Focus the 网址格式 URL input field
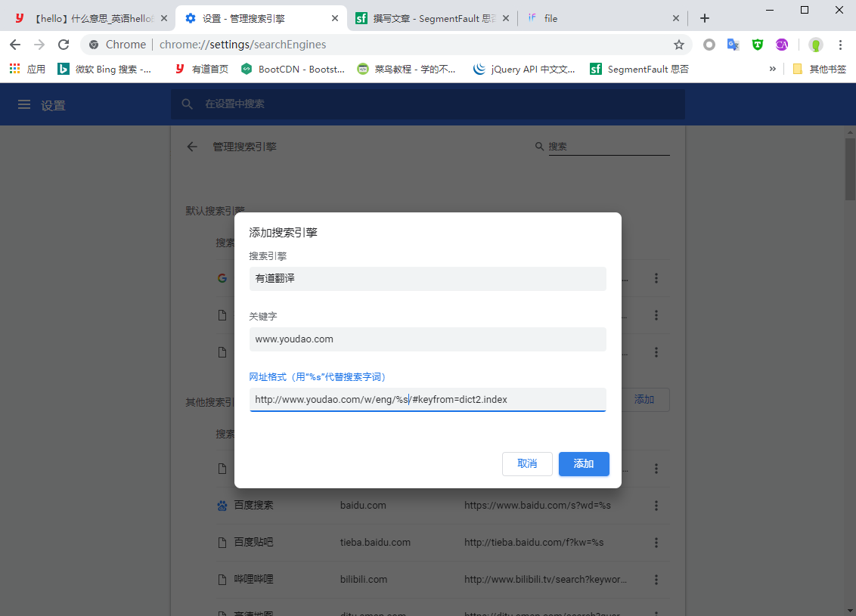This screenshot has width=856, height=616. [427, 400]
